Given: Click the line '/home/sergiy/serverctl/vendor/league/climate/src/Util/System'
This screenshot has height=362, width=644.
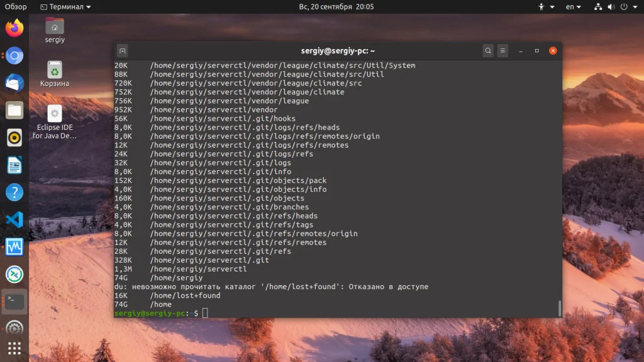Looking at the screenshot, I should [282, 65].
